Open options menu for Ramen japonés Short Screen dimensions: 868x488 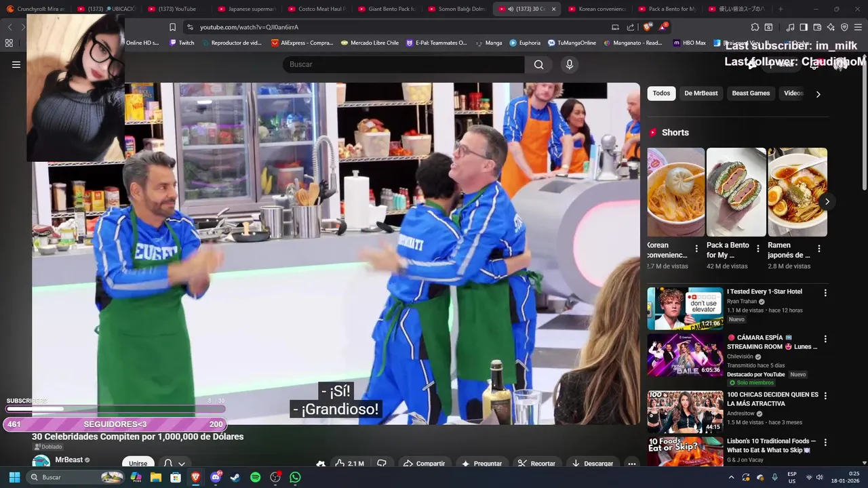pos(818,249)
